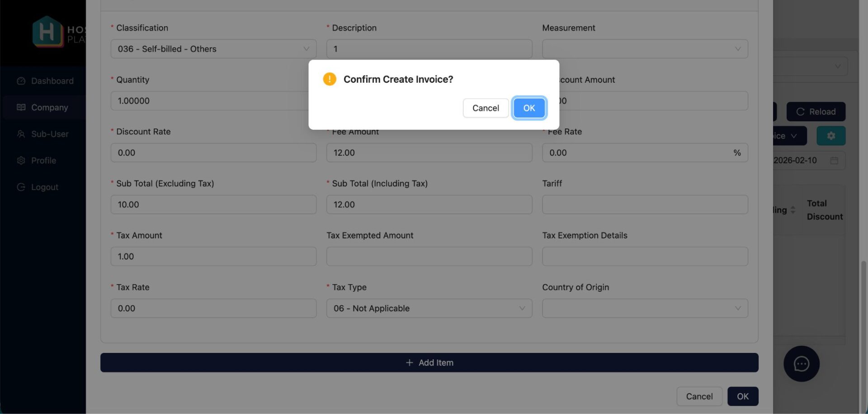This screenshot has height=414, width=868.
Task: Click the warning icon in confirm dialog
Action: pos(330,79)
